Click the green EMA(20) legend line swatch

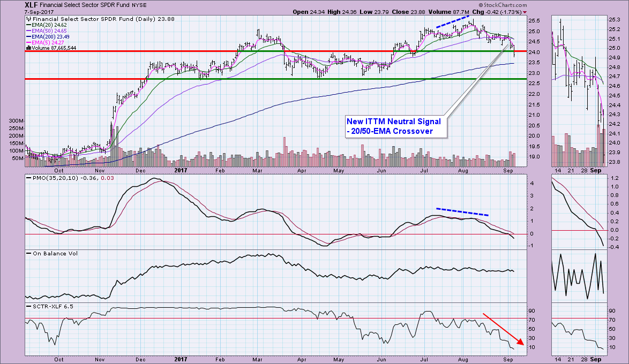[28, 25]
